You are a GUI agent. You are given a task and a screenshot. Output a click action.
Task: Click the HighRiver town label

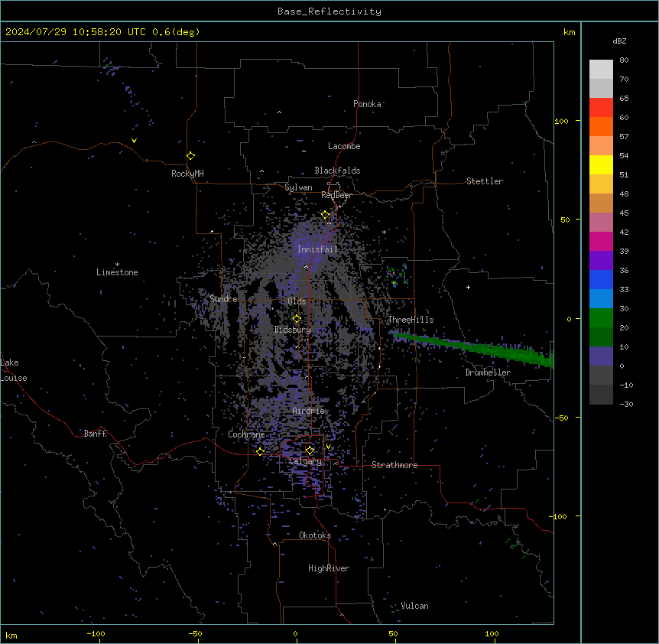329,568
